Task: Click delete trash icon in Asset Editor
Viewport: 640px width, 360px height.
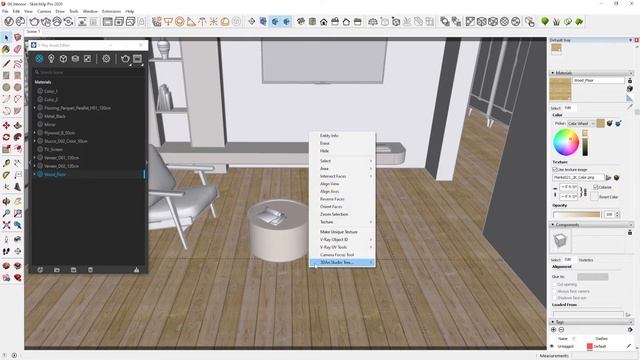Action: coord(90,270)
